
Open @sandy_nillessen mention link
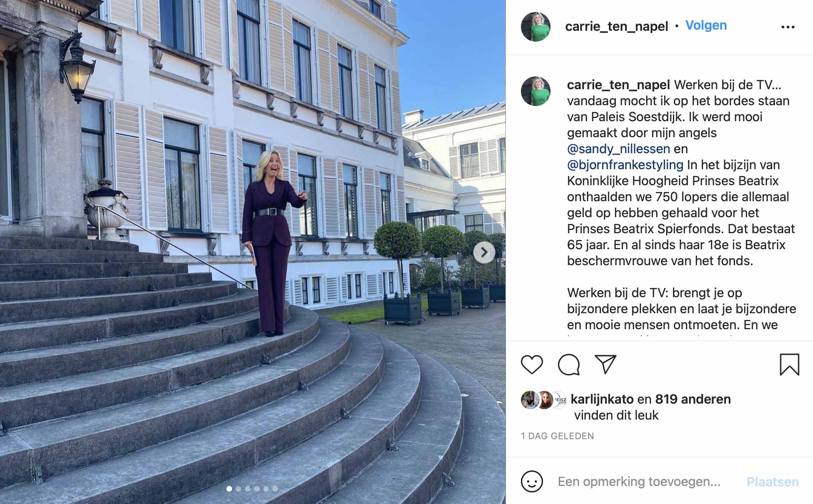619,149
